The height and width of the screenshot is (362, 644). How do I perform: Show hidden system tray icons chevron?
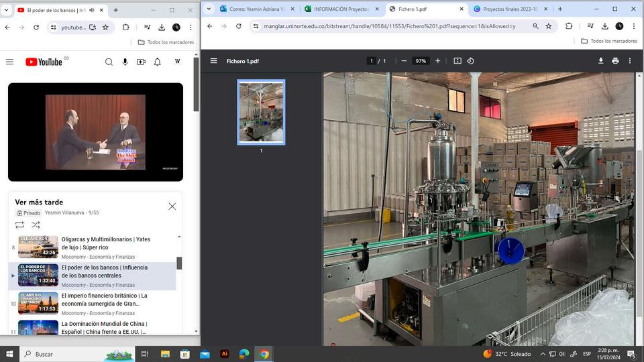click(543, 354)
